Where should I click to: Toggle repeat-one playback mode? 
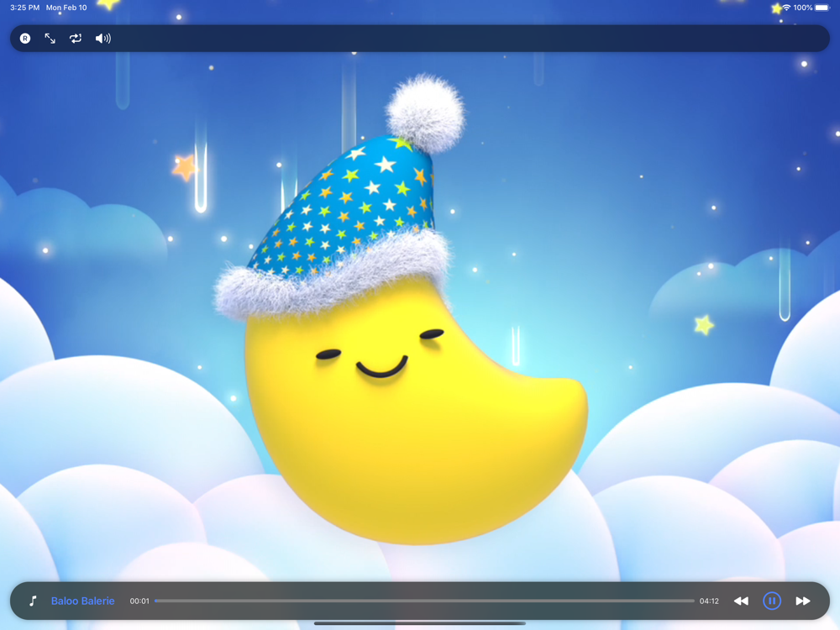[76, 39]
